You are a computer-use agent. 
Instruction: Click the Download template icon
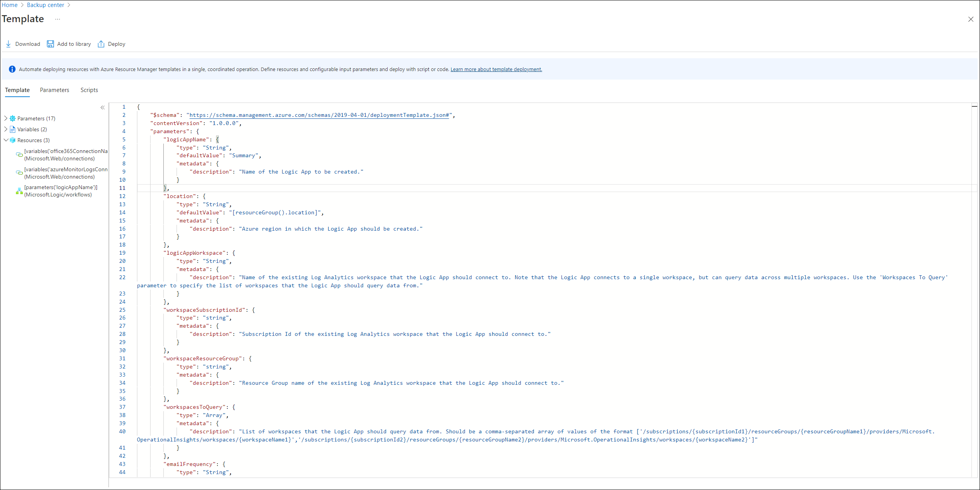(9, 43)
